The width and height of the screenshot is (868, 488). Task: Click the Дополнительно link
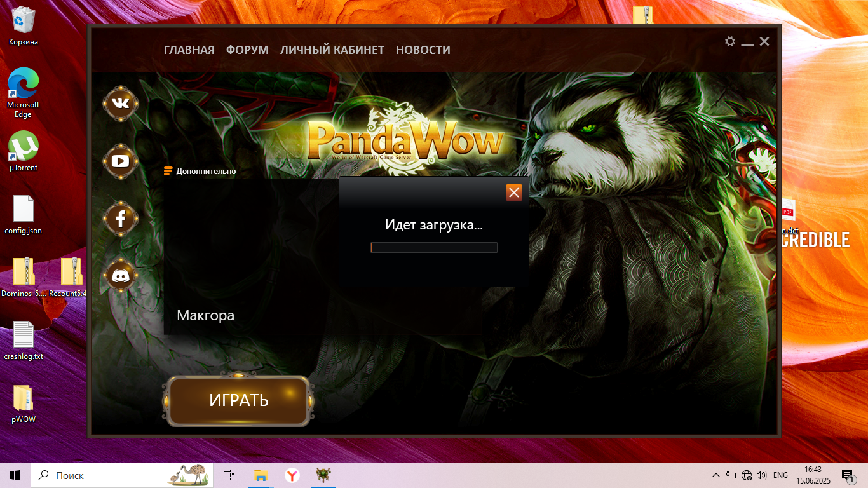click(x=200, y=171)
